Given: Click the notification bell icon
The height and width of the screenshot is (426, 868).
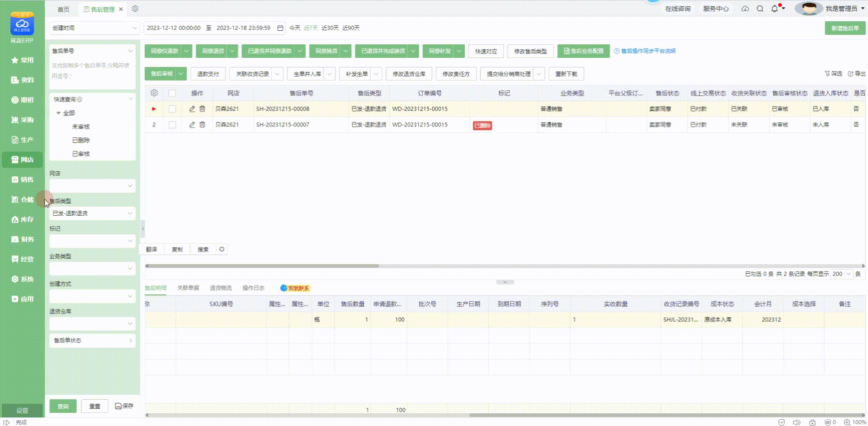Looking at the screenshot, I should tap(775, 9).
